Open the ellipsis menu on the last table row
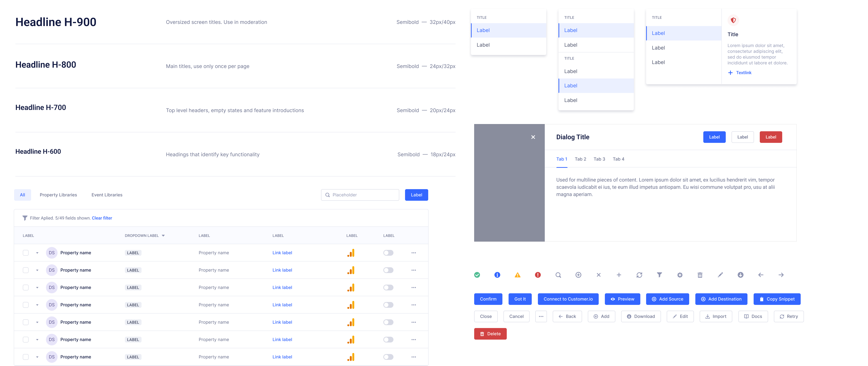 click(413, 357)
